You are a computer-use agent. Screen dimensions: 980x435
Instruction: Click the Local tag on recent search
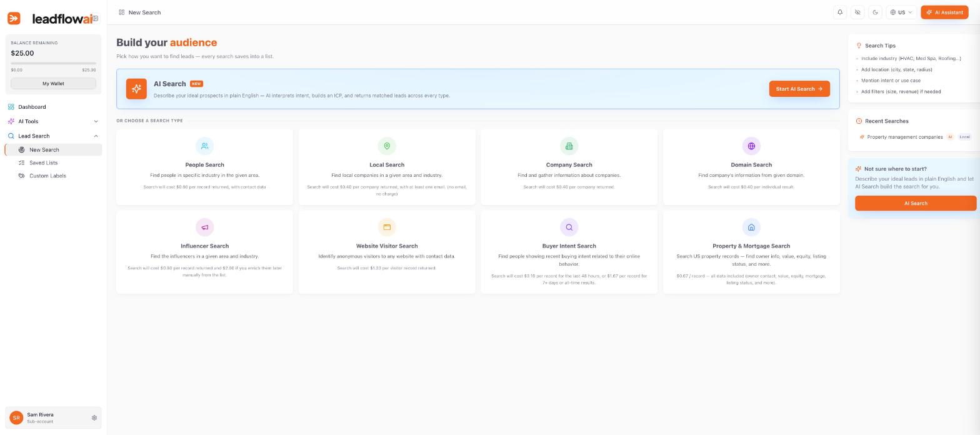pyautogui.click(x=964, y=137)
